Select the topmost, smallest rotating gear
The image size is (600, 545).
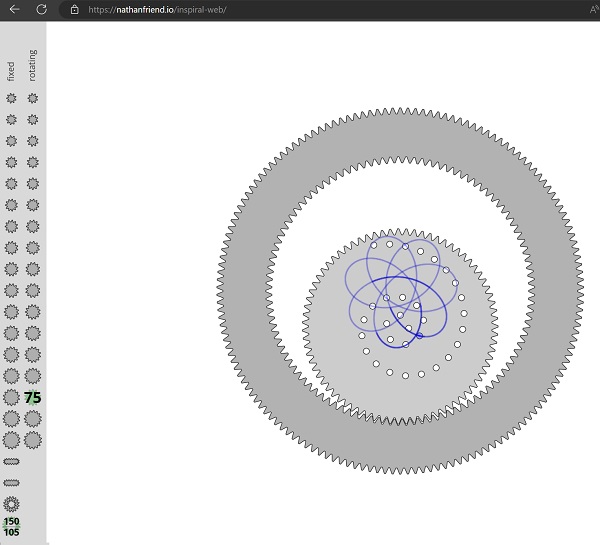[33, 98]
